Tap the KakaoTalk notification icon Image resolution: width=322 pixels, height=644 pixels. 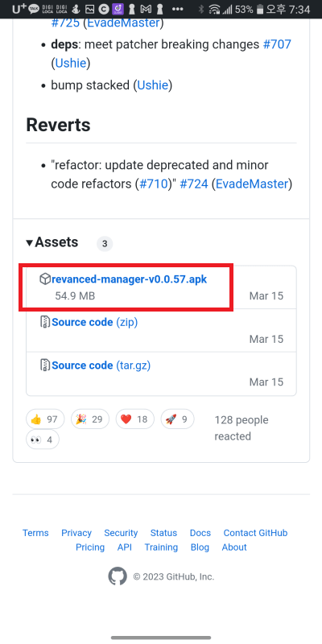point(33,9)
